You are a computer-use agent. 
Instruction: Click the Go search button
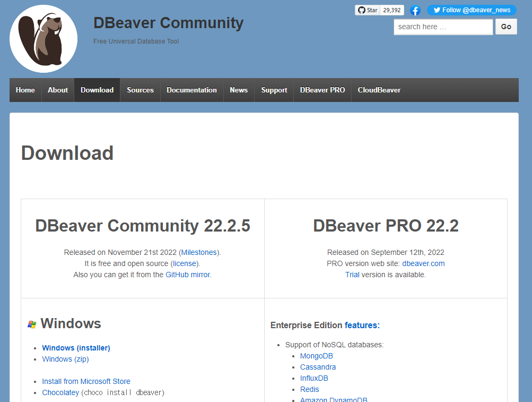506,27
